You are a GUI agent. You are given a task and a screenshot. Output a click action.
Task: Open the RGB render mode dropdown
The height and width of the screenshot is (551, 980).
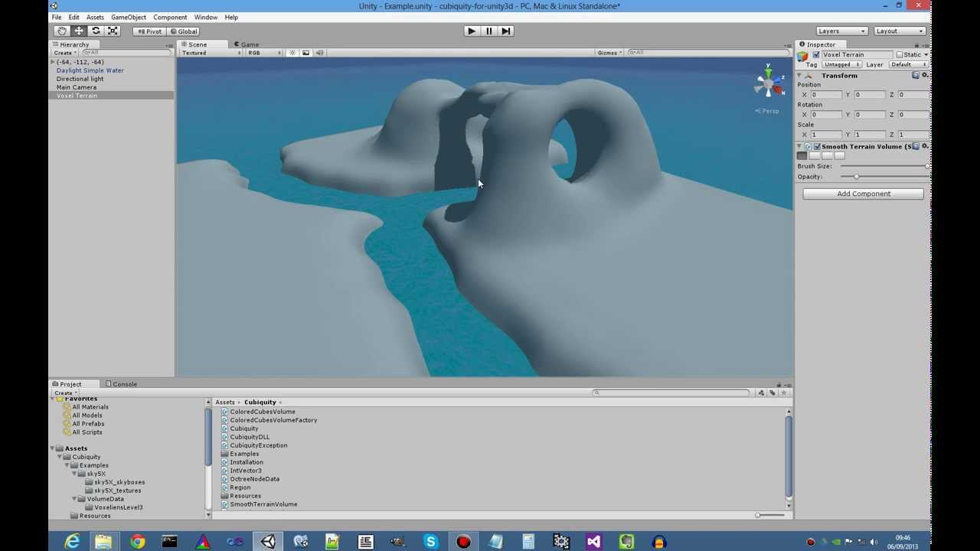coord(263,53)
